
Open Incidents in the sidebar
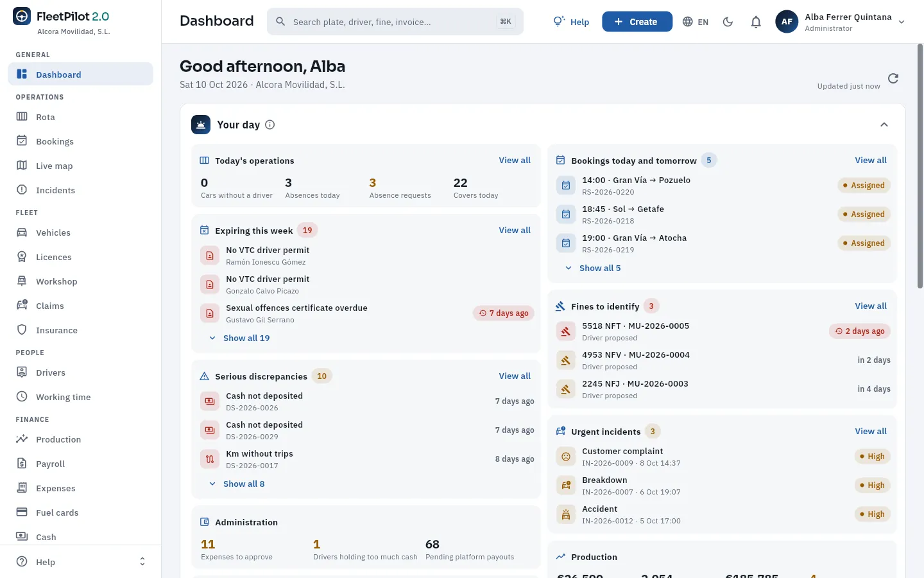[80, 190]
